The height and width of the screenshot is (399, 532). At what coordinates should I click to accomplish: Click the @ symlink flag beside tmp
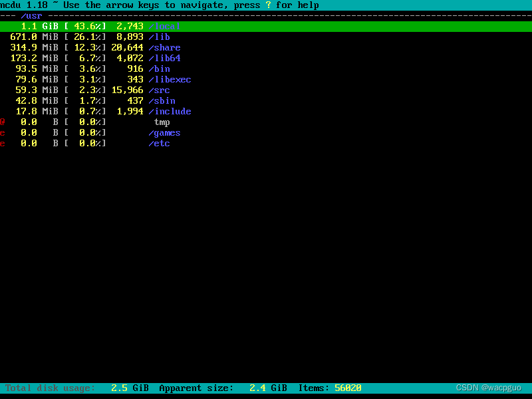click(x=2, y=122)
